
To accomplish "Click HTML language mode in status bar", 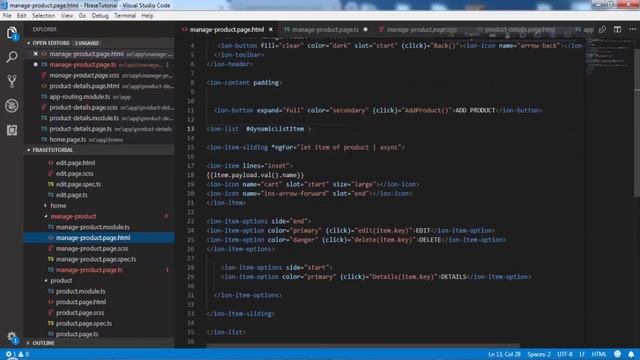I will click(599, 354).
